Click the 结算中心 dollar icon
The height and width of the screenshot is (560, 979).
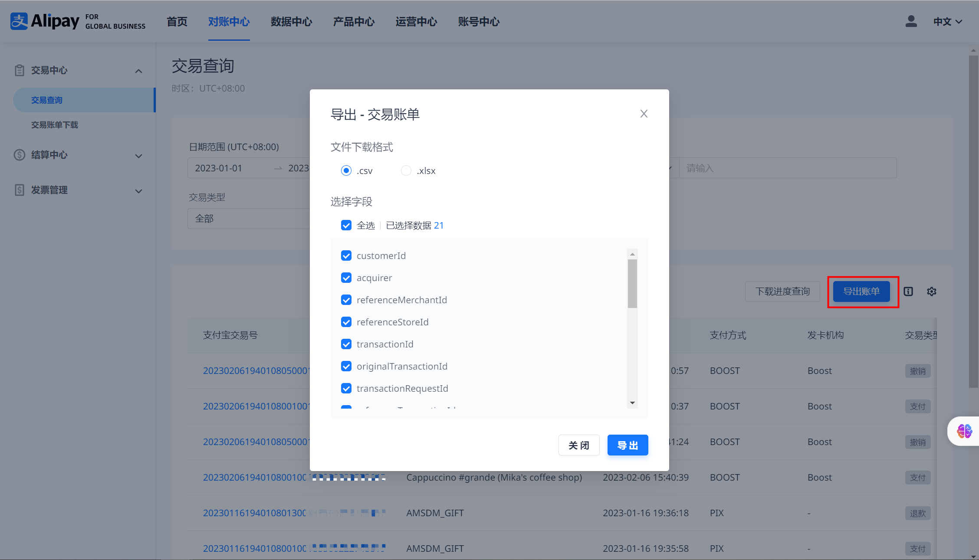(x=20, y=155)
